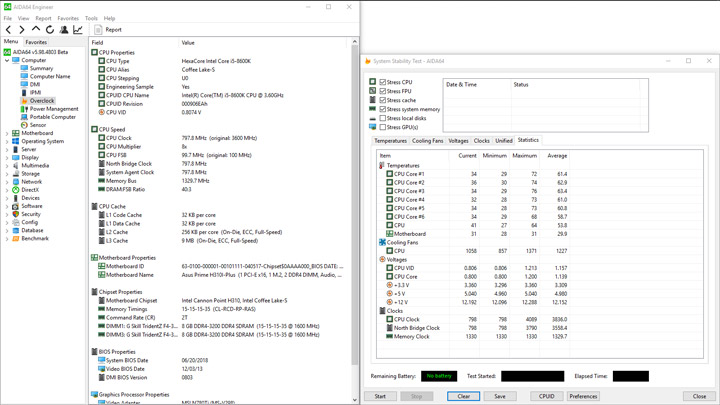Click Start in System Stability Test
This screenshot has width=720, height=405.
click(x=380, y=396)
